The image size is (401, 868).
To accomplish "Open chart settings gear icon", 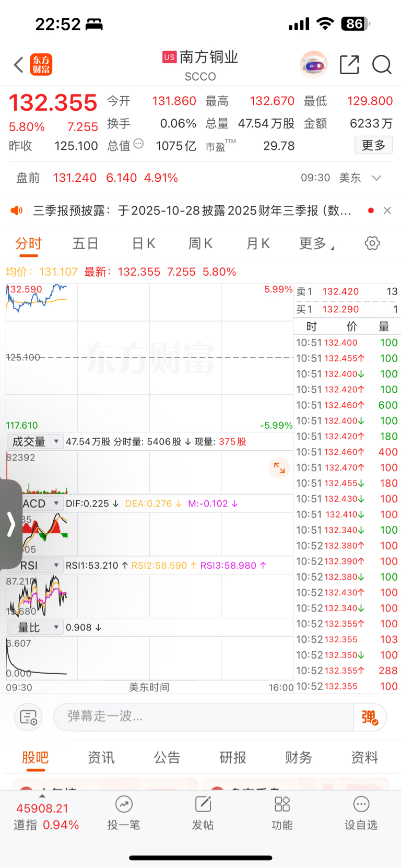I will pos(372,243).
